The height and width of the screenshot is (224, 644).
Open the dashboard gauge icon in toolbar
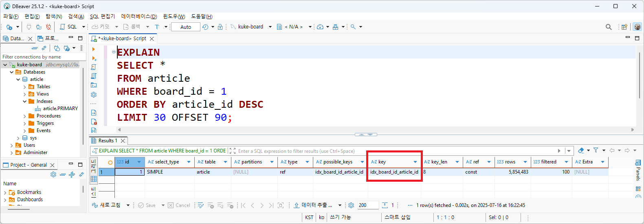pyautogui.click(x=320, y=27)
